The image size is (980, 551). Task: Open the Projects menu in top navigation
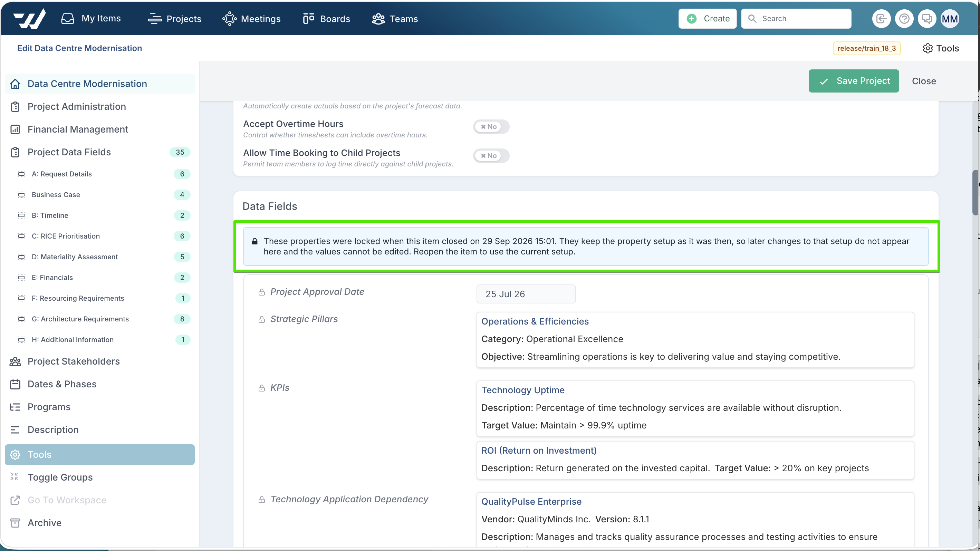click(x=175, y=19)
